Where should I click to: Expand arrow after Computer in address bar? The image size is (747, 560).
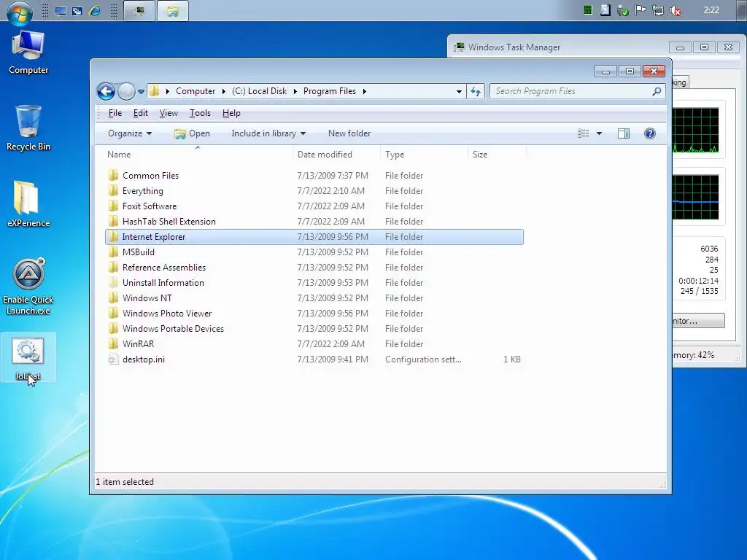pyautogui.click(x=223, y=91)
